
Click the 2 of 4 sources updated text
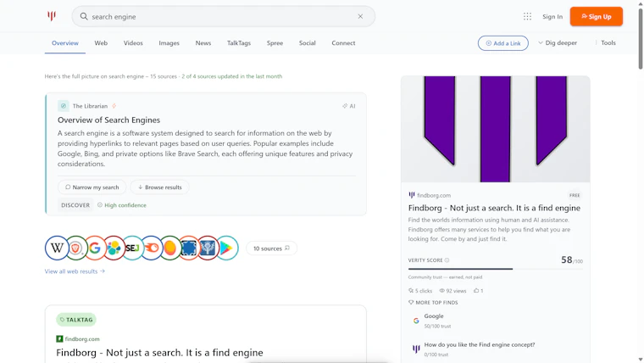pos(232,76)
